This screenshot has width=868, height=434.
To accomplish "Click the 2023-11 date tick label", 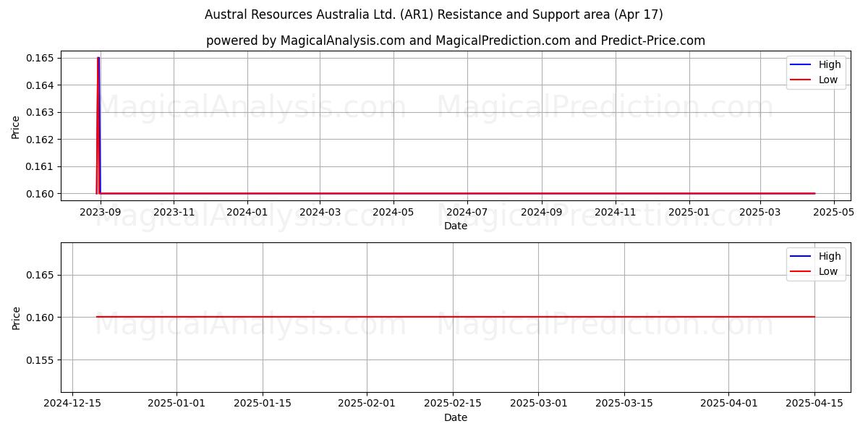I will pos(174,212).
